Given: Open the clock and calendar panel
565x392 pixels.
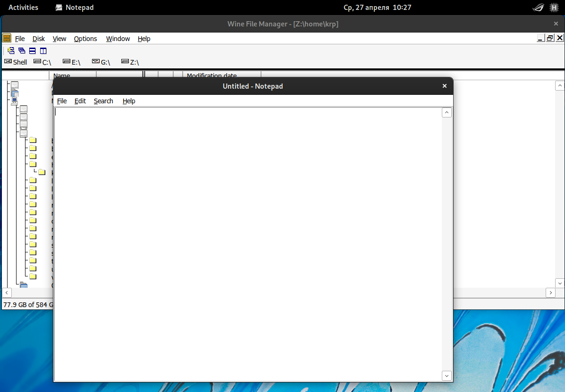Looking at the screenshot, I should click(377, 8).
